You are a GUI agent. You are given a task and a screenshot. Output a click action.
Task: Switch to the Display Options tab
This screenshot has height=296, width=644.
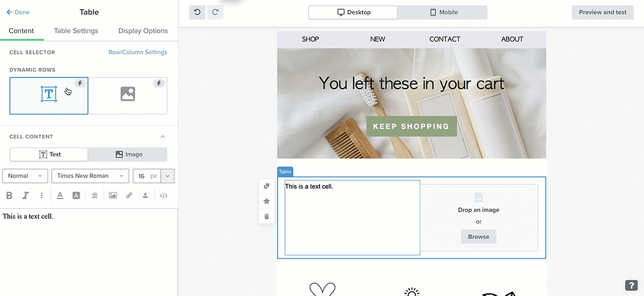[x=143, y=31]
